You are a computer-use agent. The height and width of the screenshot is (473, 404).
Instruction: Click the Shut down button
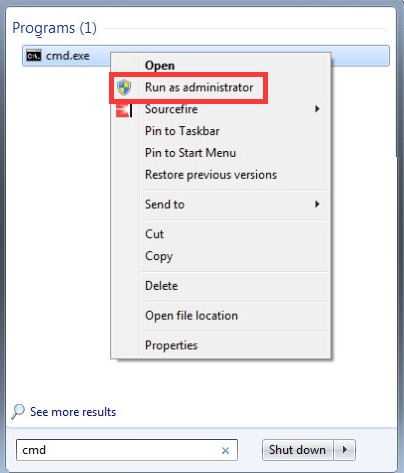(x=297, y=450)
